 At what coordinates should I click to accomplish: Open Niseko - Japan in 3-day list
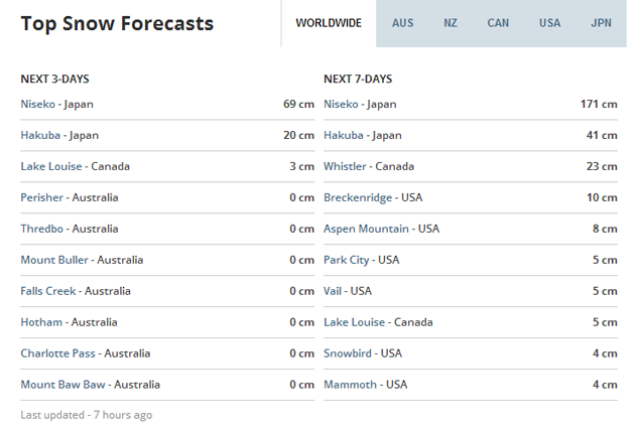57,104
